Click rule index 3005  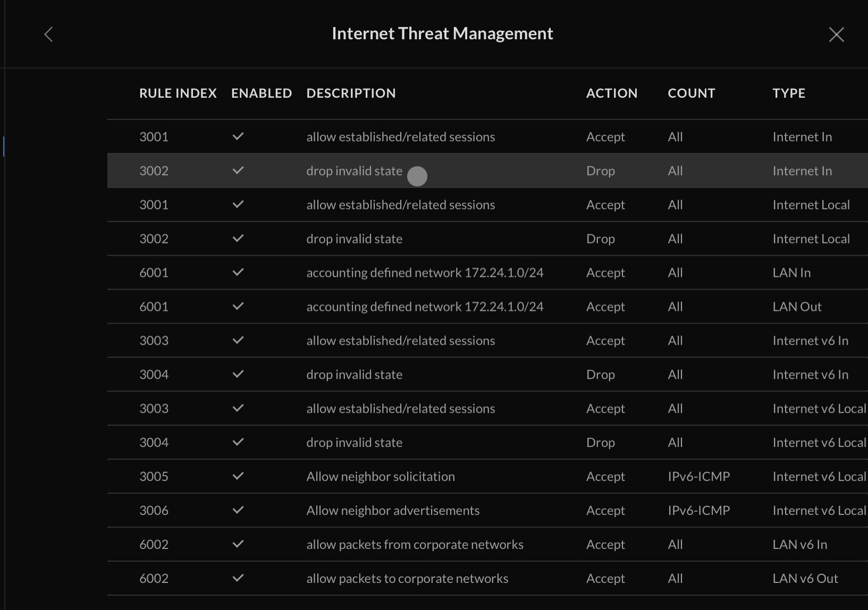[x=154, y=476]
